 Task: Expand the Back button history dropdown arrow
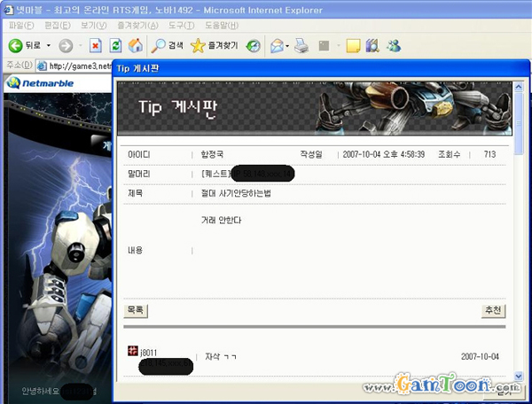48,45
